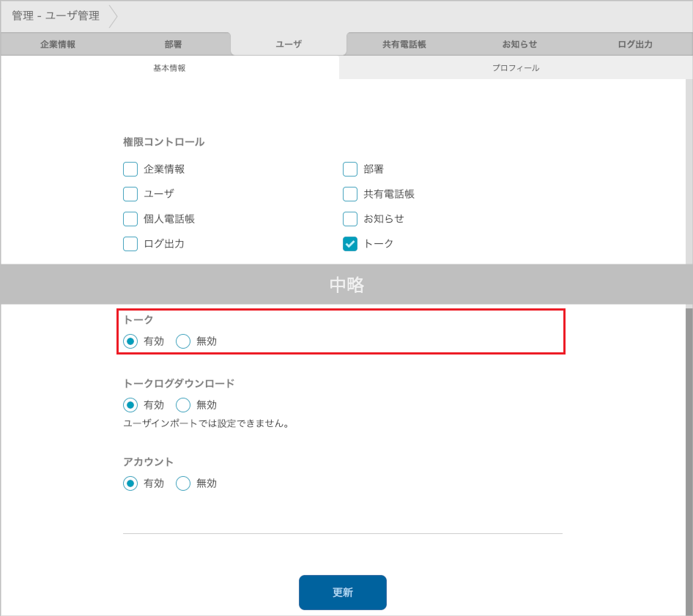The height and width of the screenshot is (616, 693).
Task: Enable the ユーザ permission checkbox
Action: 130,194
